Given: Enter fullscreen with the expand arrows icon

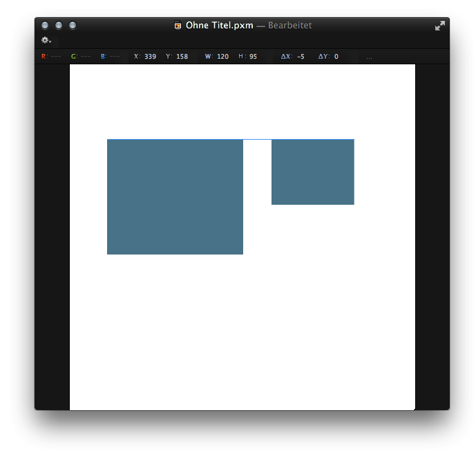Looking at the screenshot, I should [x=439, y=26].
